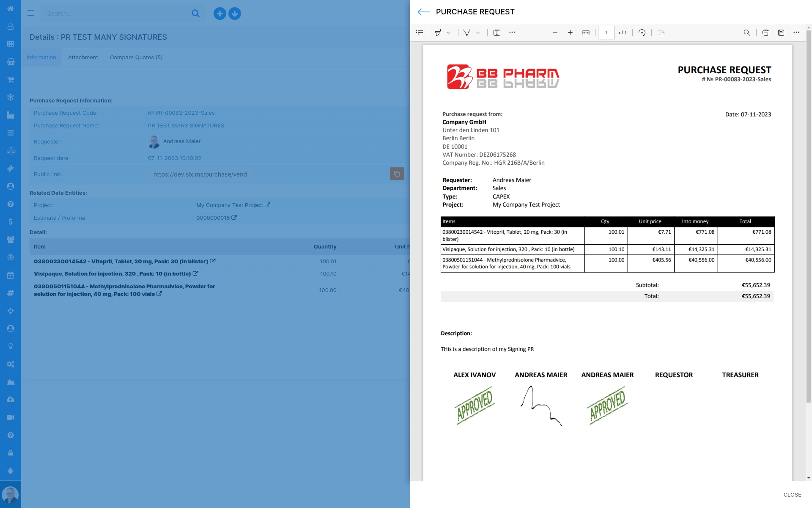Click the Quantity column header
The image size is (812, 508).
point(325,247)
